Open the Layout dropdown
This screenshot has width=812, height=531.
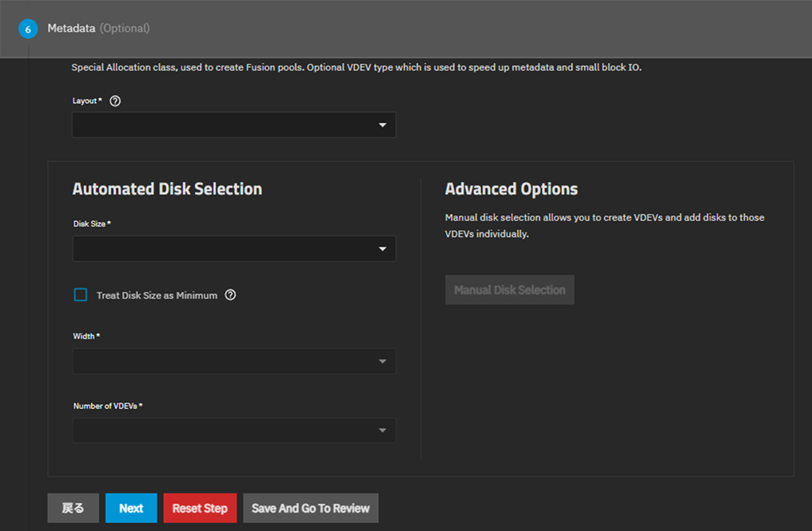click(234, 125)
